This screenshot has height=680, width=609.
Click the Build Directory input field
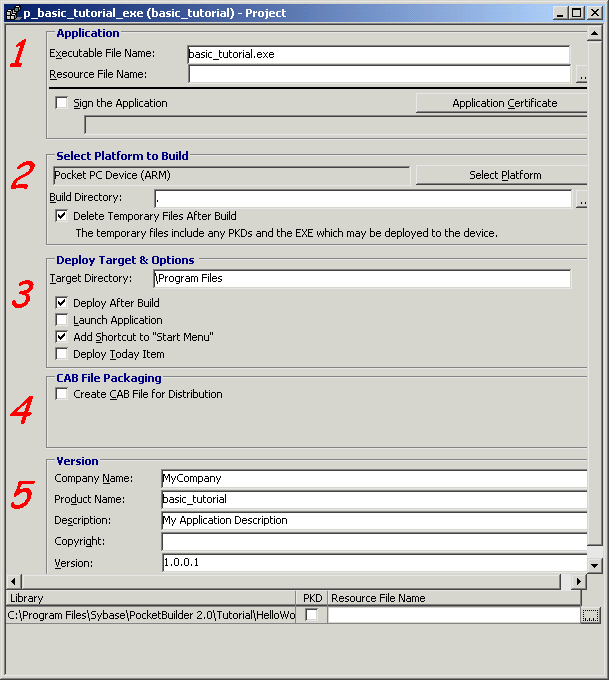(x=363, y=199)
